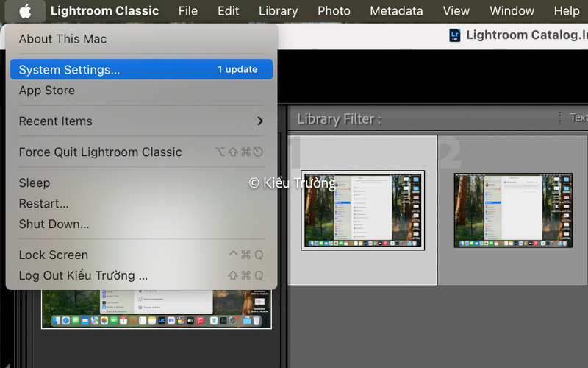The width and height of the screenshot is (588, 368).
Task: Open the Library menu
Action: coord(279,11)
